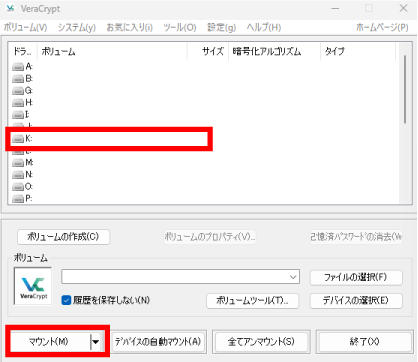The height and width of the screenshot is (362, 418).
Task: Minimize the VeraCrypt window
Action: pyautogui.click(x=335, y=8)
